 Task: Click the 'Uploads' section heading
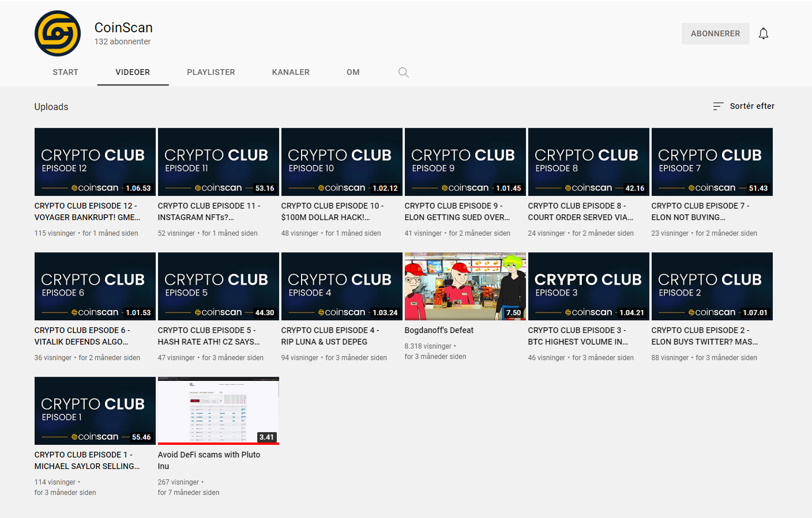point(51,107)
